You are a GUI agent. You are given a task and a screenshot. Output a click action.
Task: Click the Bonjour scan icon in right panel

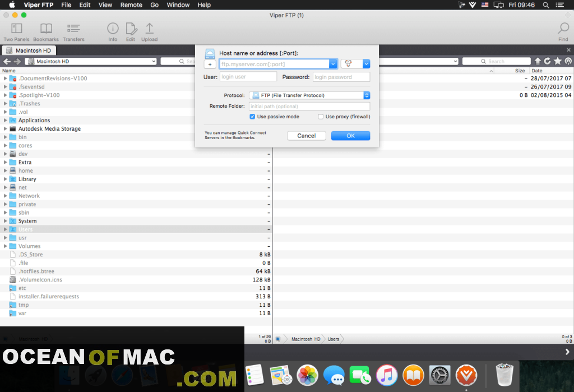pos(568,61)
